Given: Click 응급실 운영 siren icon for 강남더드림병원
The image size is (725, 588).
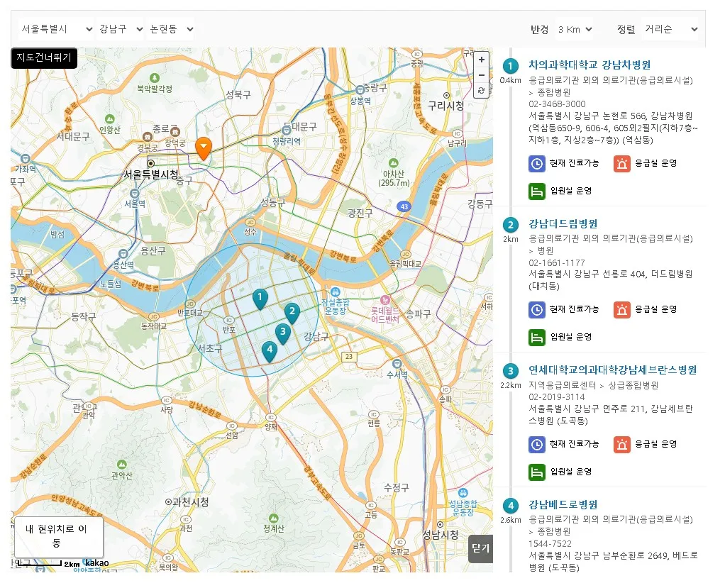Looking at the screenshot, I should (622, 310).
